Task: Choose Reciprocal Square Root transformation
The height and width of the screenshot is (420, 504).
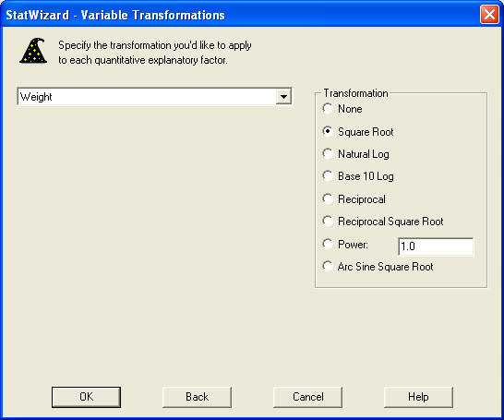Action: (x=328, y=222)
